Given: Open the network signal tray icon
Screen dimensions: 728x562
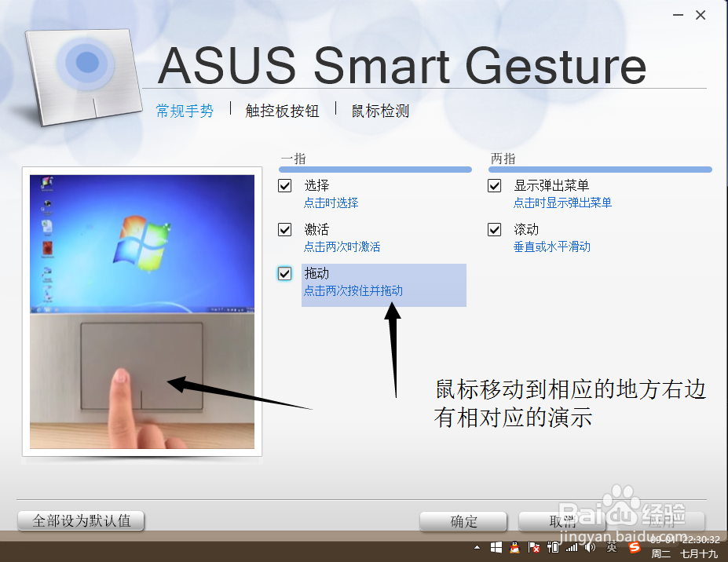Looking at the screenshot, I should click(x=572, y=548).
